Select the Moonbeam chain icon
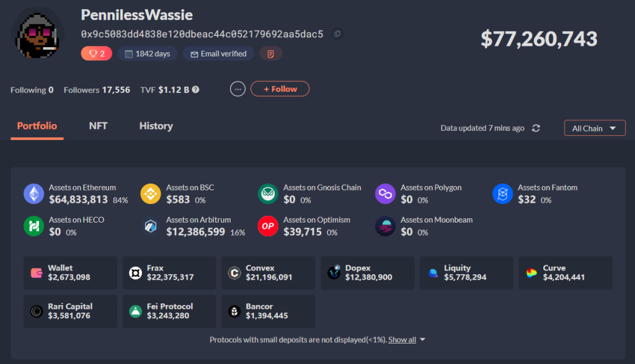This screenshot has height=364, width=635. [x=385, y=226]
